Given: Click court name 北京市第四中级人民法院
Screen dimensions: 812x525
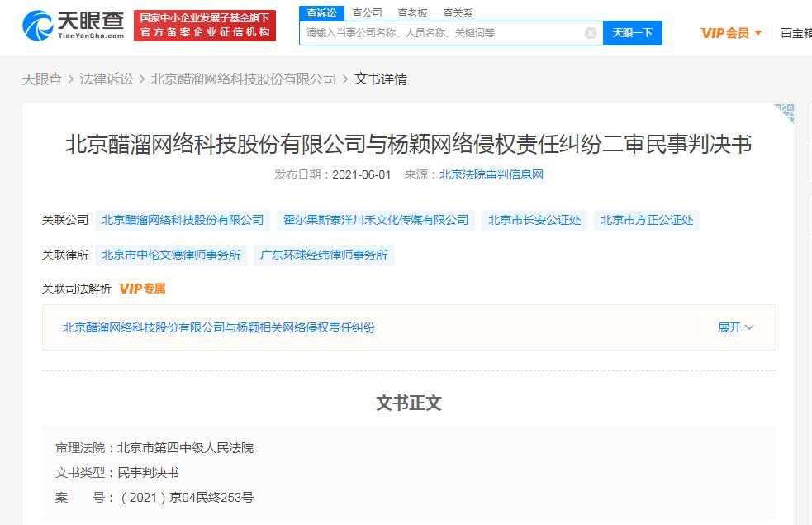Looking at the screenshot, I should point(185,448).
